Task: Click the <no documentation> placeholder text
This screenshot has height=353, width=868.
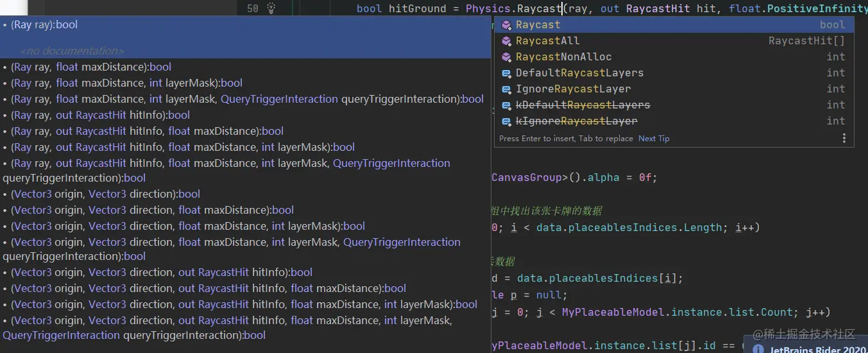Action: click(72, 51)
